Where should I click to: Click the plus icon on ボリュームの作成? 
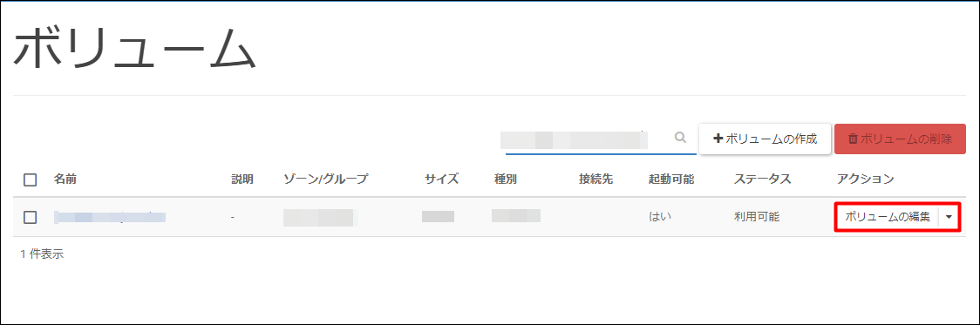pyautogui.click(x=718, y=139)
